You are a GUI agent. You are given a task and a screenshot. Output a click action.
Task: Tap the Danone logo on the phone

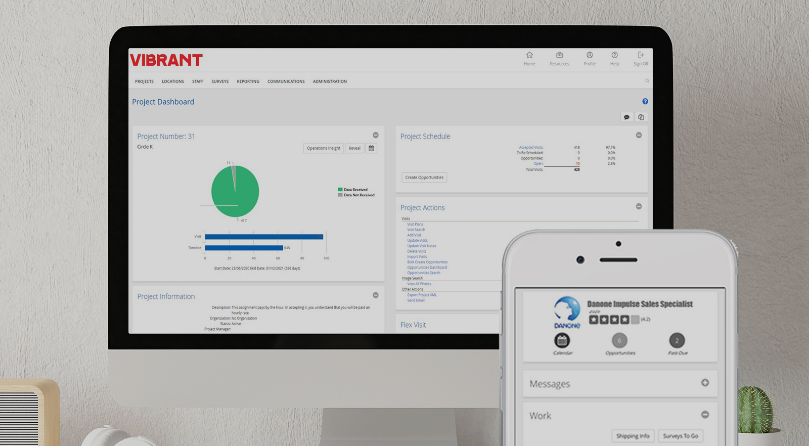tap(567, 312)
